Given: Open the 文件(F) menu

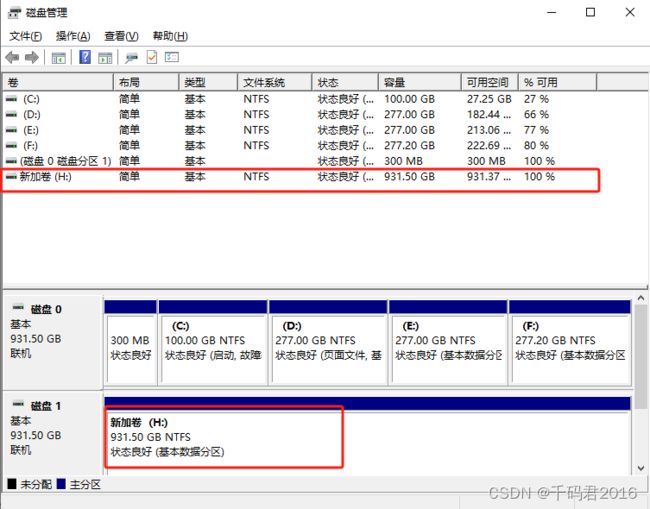Looking at the screenshot, I should tap(25, 36).
